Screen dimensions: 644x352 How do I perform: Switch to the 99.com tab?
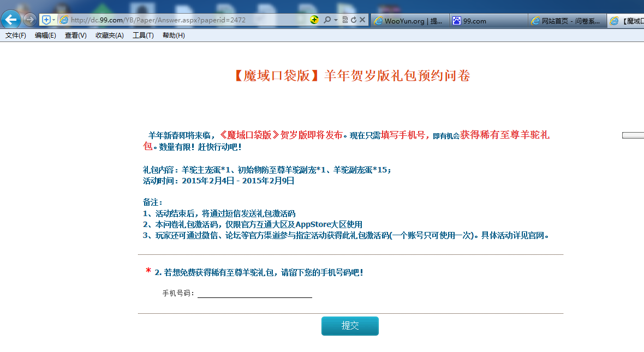(489, 21)
